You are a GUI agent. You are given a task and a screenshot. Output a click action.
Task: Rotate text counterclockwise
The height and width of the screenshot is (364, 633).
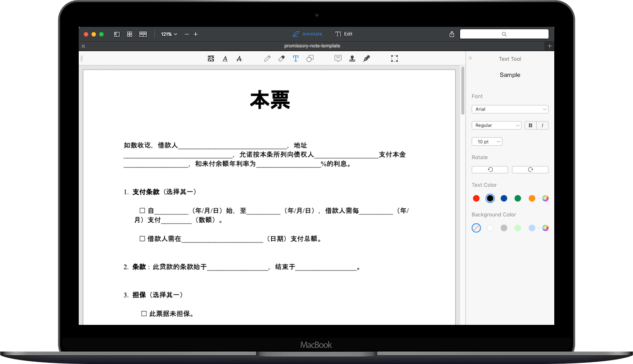[490, 170]
